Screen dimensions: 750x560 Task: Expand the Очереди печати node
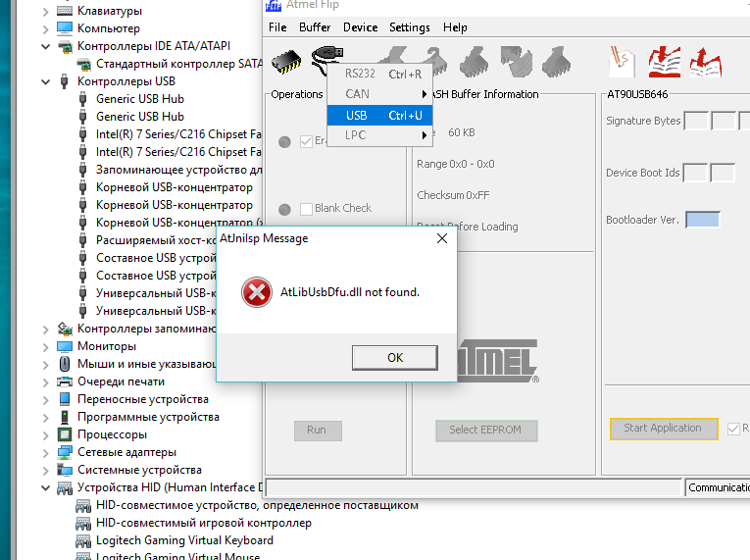[45, 382]
